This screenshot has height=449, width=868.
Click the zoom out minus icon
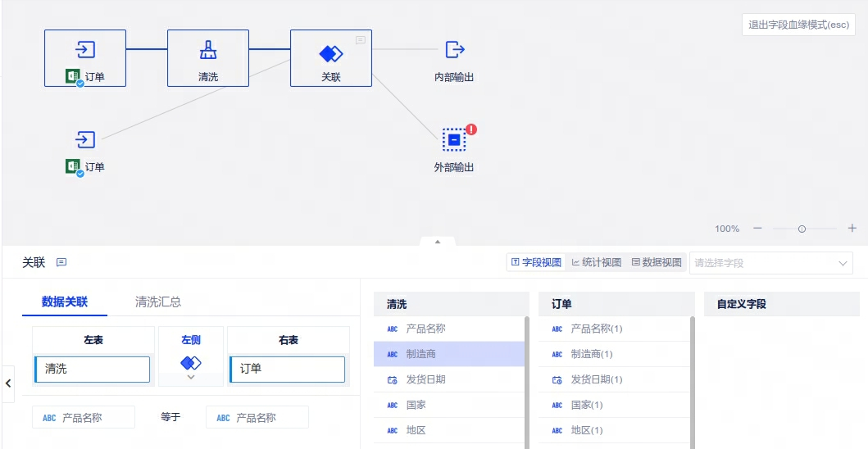pyautogui.click(x=757, y=229)
